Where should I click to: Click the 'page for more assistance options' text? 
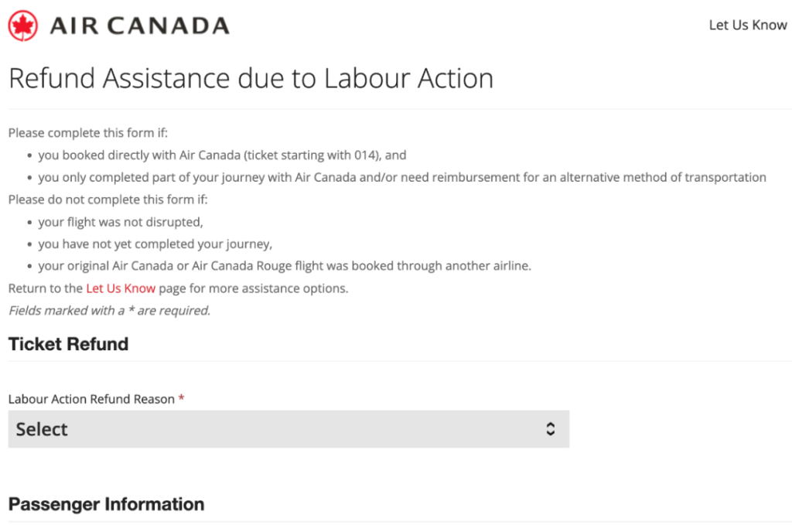point(254,288)
